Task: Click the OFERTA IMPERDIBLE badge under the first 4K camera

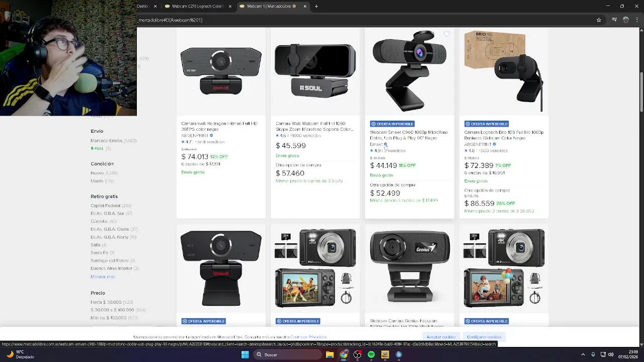Action: pos(298,321)
